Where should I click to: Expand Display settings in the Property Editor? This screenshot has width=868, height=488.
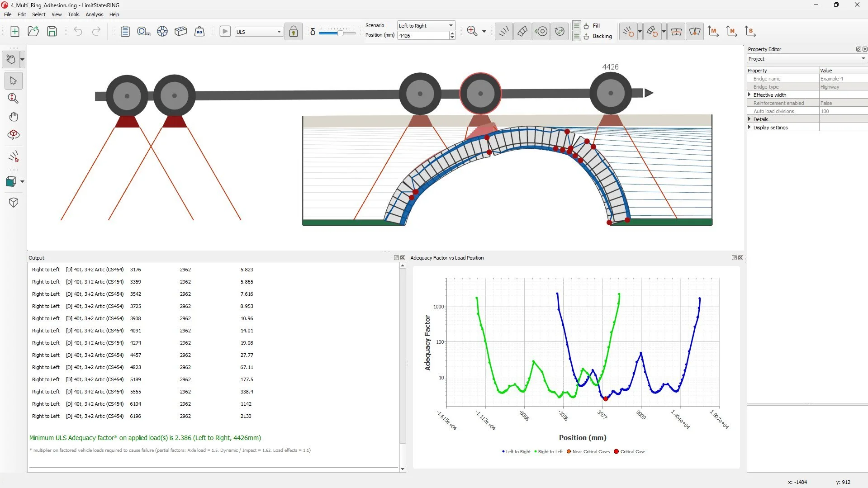click(x=750, y=127)
